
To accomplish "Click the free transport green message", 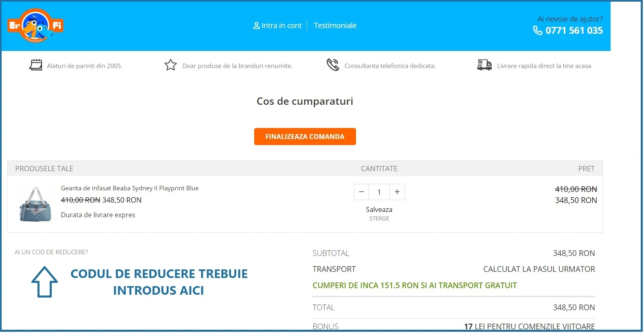I will 414,285.
